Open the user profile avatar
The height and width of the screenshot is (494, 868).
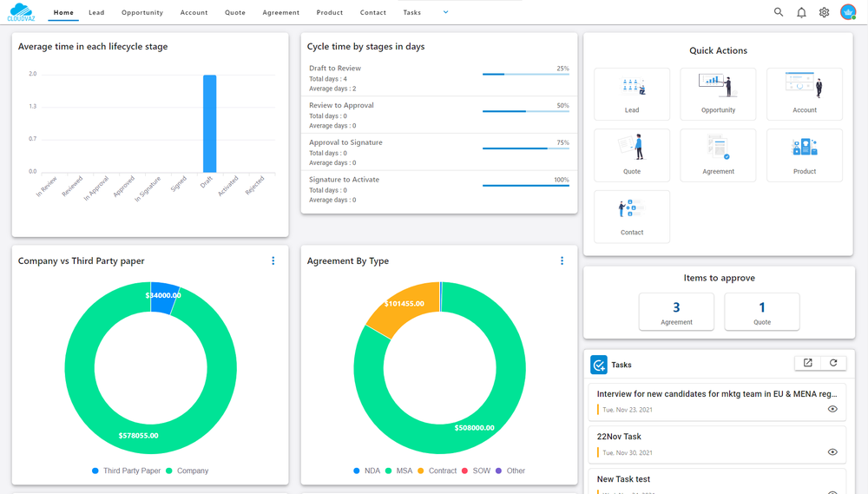848,11
